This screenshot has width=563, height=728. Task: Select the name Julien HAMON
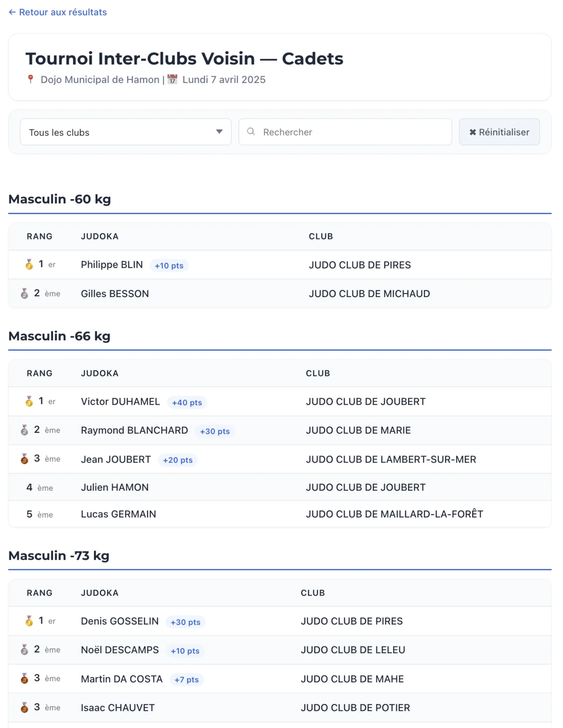tap(115, 488)
